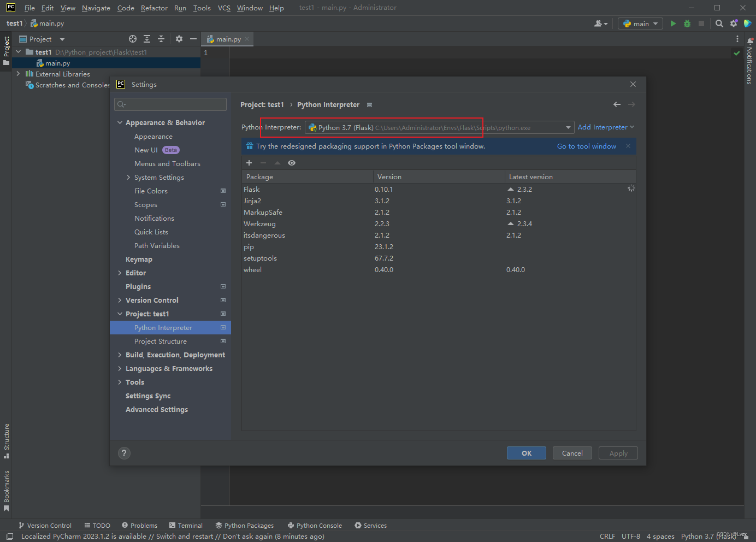Open the Navigate menu

tap(96, 8)
